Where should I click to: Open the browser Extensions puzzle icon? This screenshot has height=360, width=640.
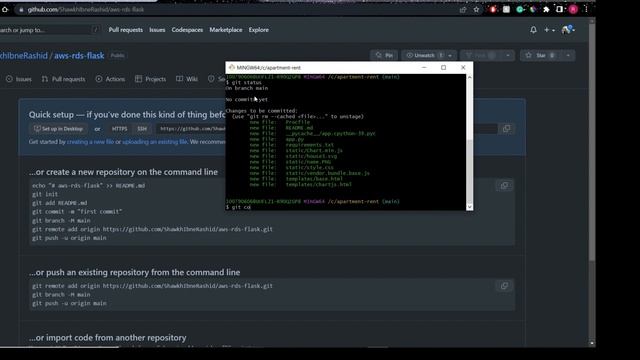click(x=546, y=9)
